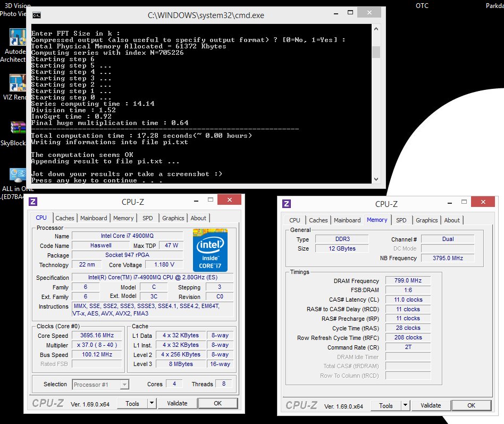Image resolution: width=504 pixels, height=424 pixels.
Task: Click the cmd.exe vertical scrollbar thumb
Action: coord(376,52)
